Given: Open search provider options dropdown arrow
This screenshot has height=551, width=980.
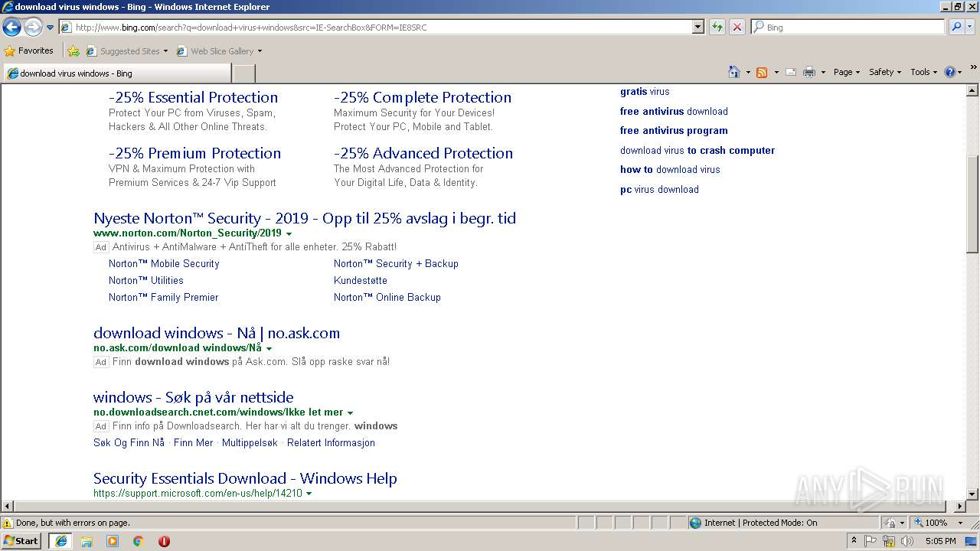Looking at the screenshot, I should (x=970, y=27).
